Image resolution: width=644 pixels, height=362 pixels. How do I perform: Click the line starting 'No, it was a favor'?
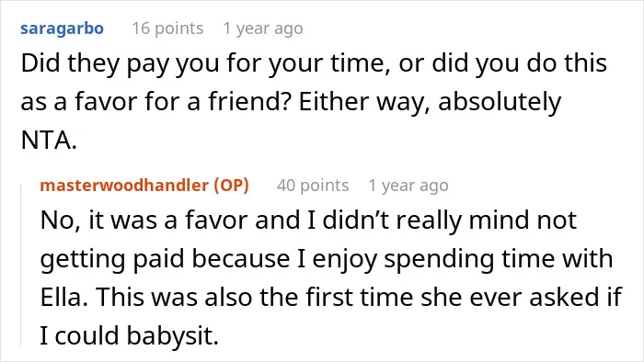(x=308, y=221)
